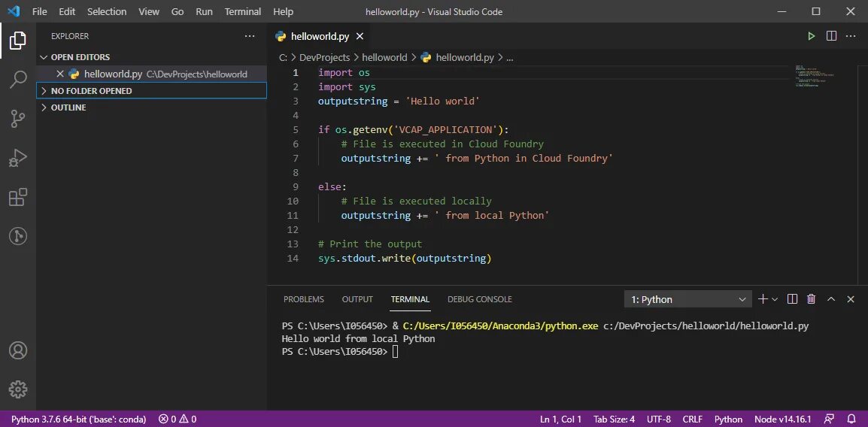This screenshot has width=868, height=427.
Task: Click '# Print the output' comment line
Action: coord(370,244)
